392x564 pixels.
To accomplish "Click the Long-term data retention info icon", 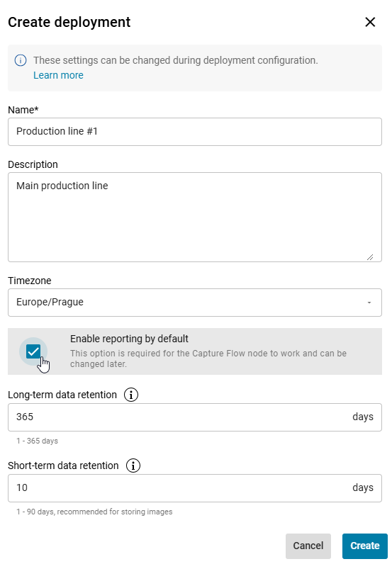I will (x=131, y=395).
